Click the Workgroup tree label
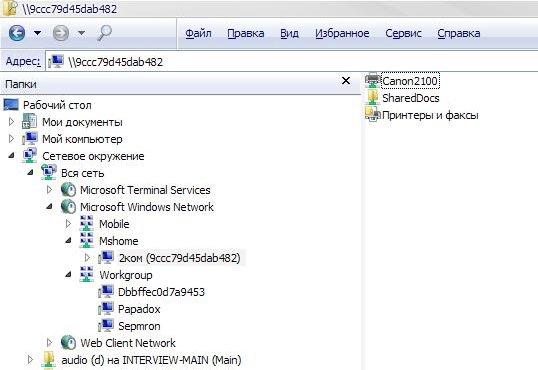The image size is (538, 370). coord(126,275)
